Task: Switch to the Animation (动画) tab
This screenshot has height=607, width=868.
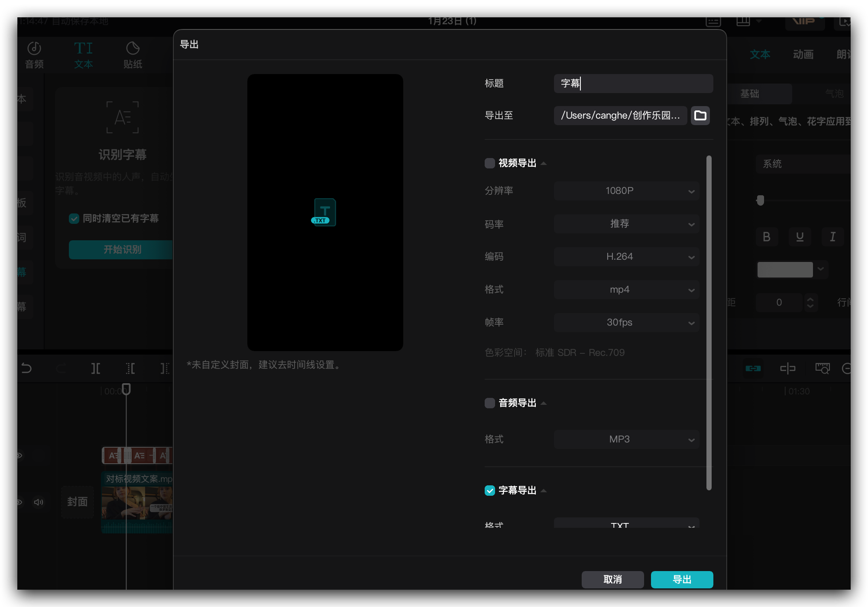Action: pyautogui.click(x=803, y=55)
